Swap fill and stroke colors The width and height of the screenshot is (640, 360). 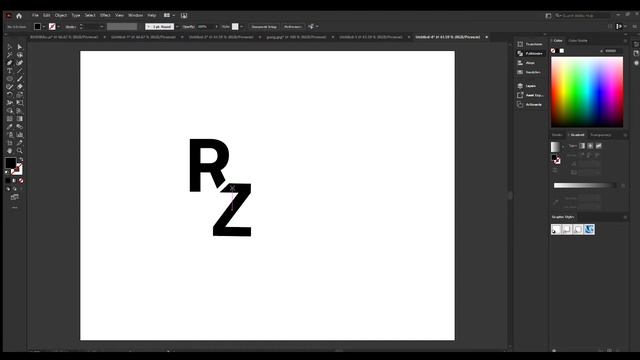pyautogui.click(x=21, y=160)
